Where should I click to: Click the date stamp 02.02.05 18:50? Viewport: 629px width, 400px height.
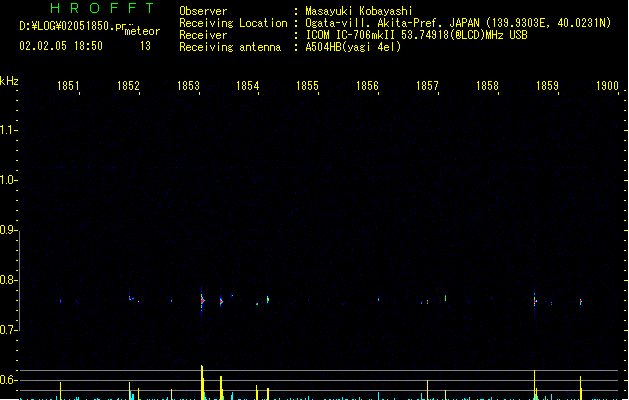pos(61,46)
